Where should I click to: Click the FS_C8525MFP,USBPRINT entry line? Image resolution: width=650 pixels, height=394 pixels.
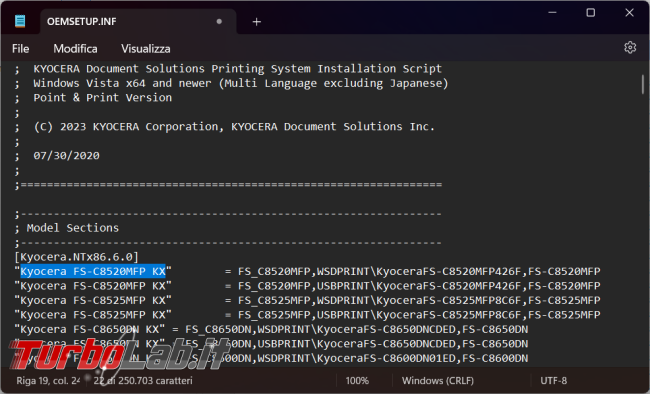tap(307, 315)
